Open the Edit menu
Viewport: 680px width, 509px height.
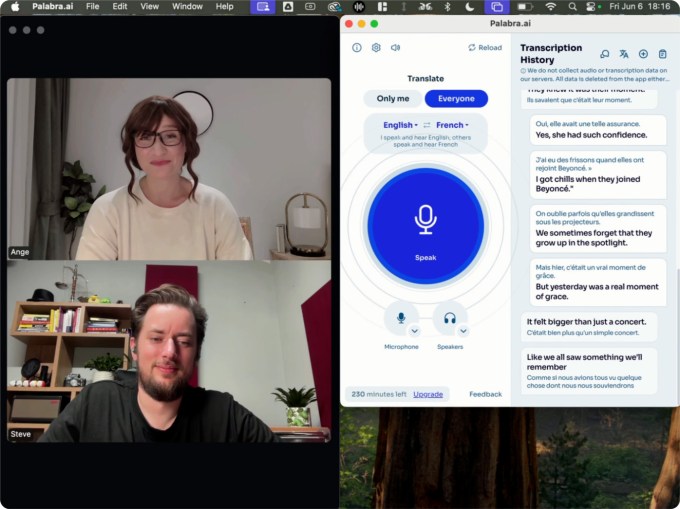coord(120,7)
